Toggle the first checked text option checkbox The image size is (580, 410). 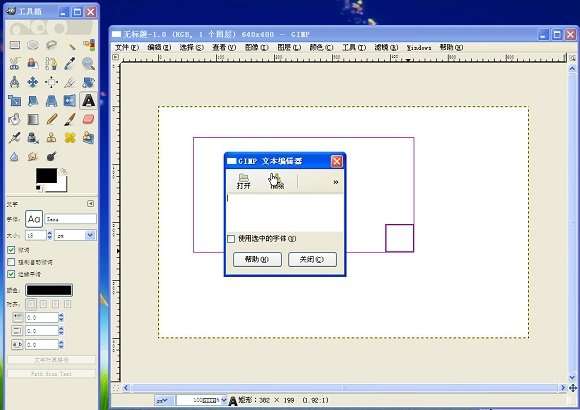pyautogui.click(x=11, y=250)
